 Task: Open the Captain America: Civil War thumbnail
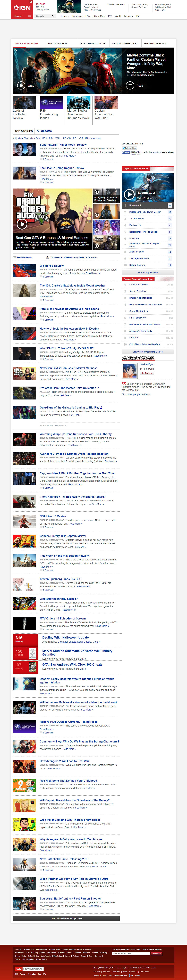[106, 102]
